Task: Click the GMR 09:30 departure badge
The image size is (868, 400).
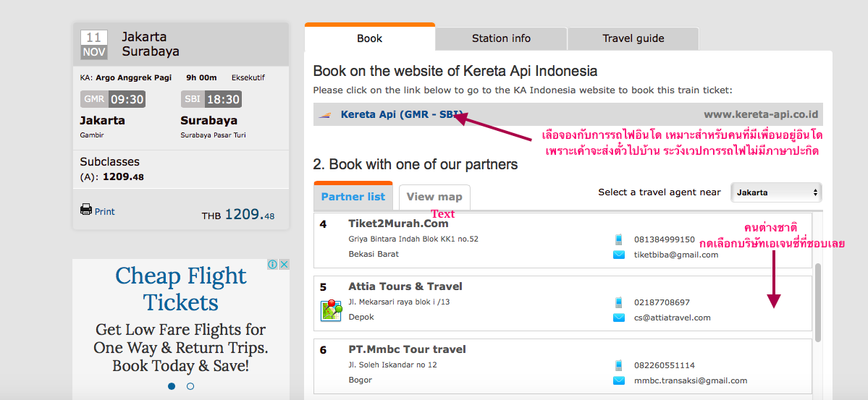Action: [113, 100]
